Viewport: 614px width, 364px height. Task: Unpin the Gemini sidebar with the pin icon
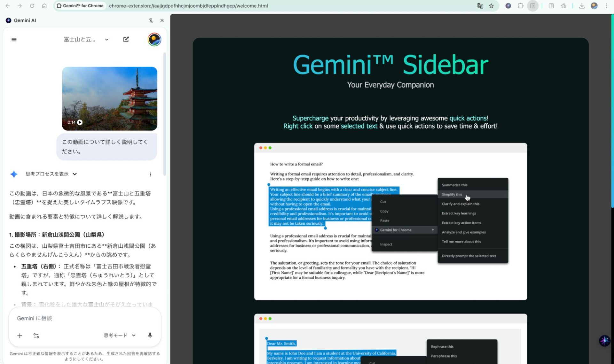(150, 20)
